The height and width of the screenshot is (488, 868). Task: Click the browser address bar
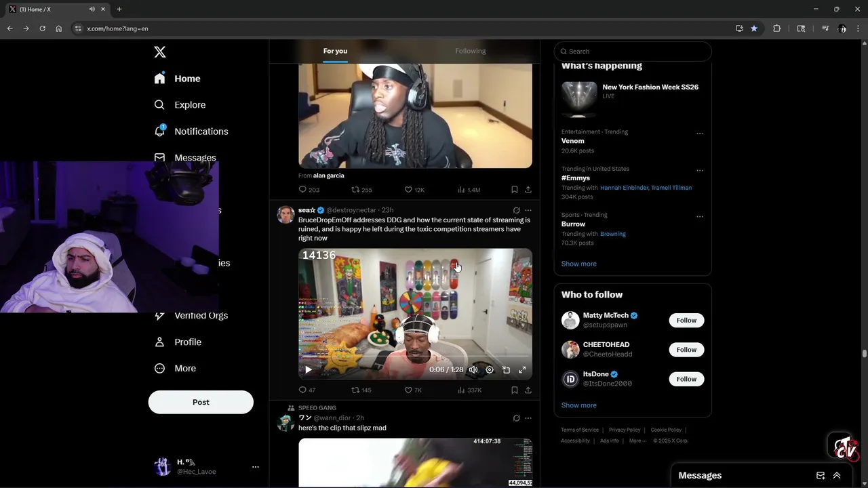(400, 28)
